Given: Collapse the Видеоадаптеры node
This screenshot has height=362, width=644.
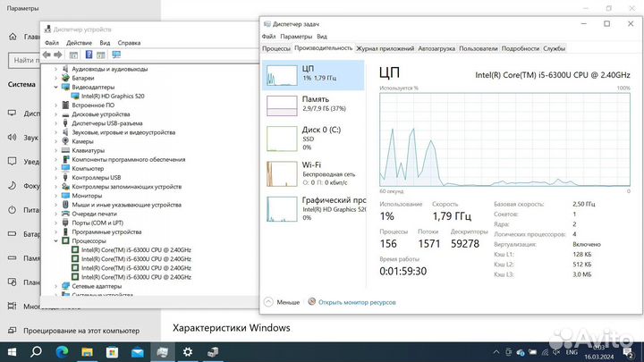Looking at the screenshot, I should [55, 87].
